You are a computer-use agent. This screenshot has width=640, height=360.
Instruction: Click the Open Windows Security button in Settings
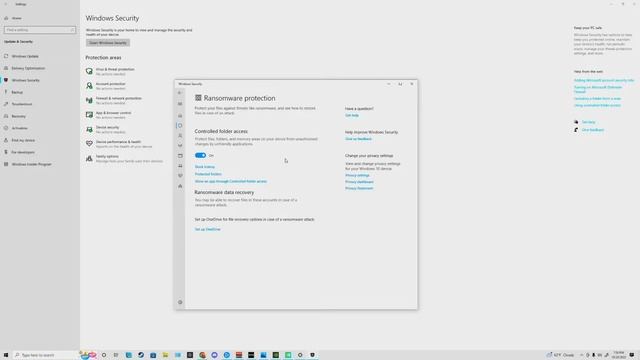coord(108,43)
